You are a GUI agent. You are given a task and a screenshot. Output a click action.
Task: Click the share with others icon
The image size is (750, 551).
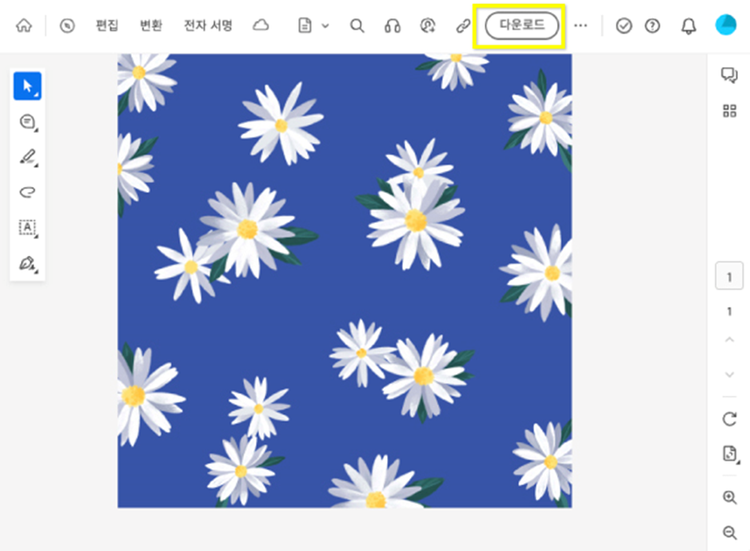tap(428, 25)
